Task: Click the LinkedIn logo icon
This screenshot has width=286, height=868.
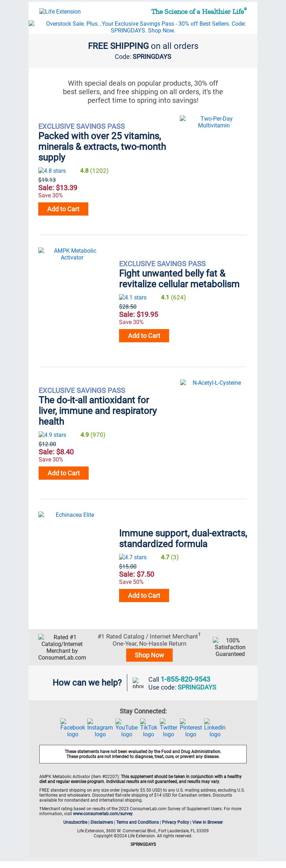Action: [x=215, y=728]
